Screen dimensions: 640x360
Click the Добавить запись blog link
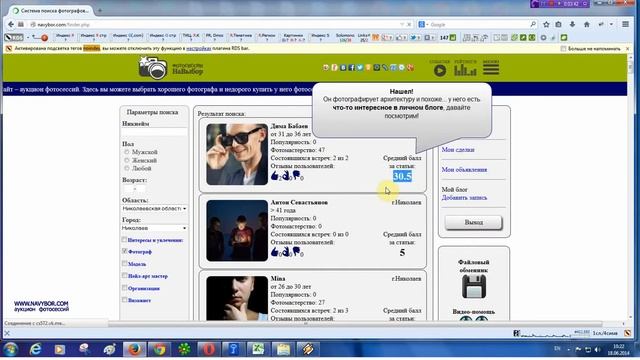464,198
